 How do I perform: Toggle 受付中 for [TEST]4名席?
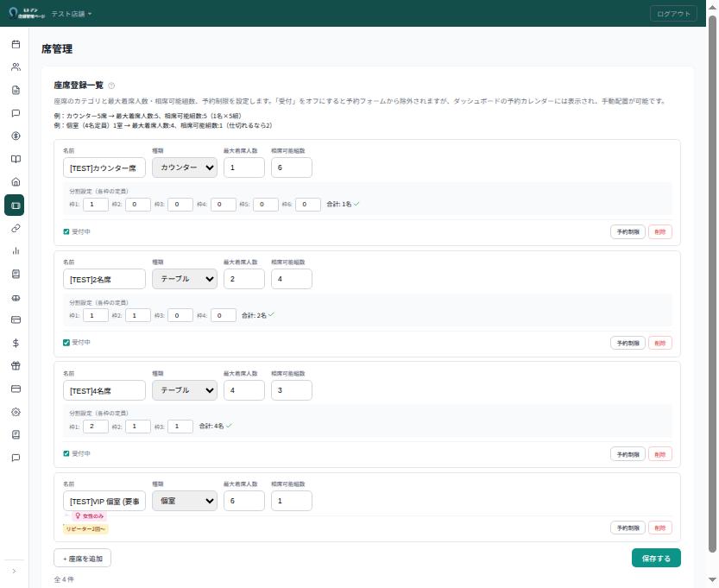(66, 453)
